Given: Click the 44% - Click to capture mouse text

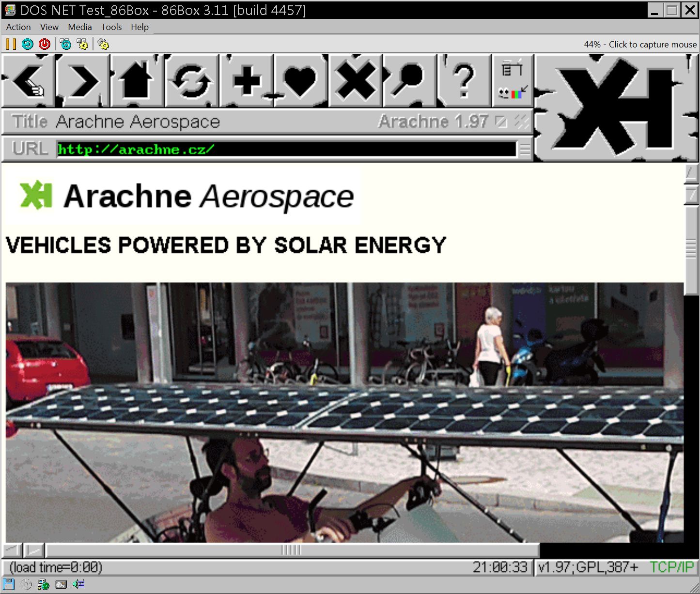Looking at the screenshot, I should (640, 45).
